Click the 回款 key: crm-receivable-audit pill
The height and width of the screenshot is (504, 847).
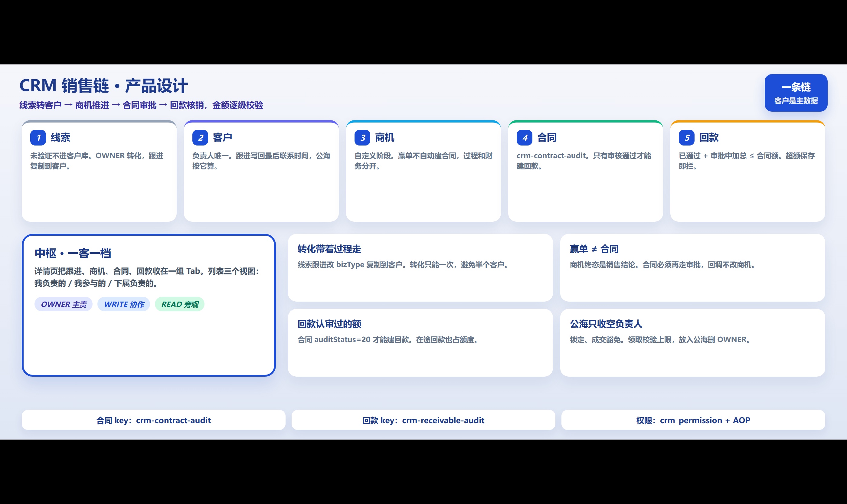tap(423, 420)
